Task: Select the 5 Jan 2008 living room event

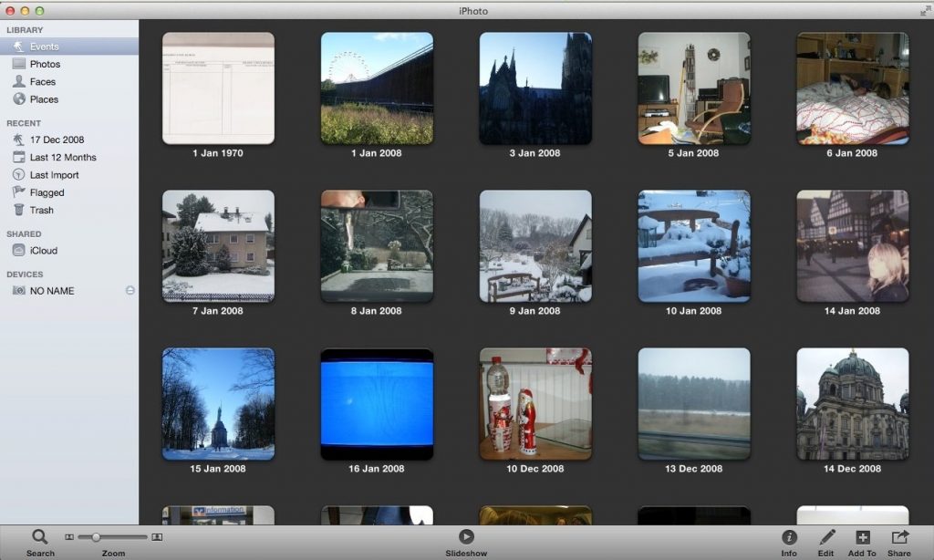Action: pos(694,88)
